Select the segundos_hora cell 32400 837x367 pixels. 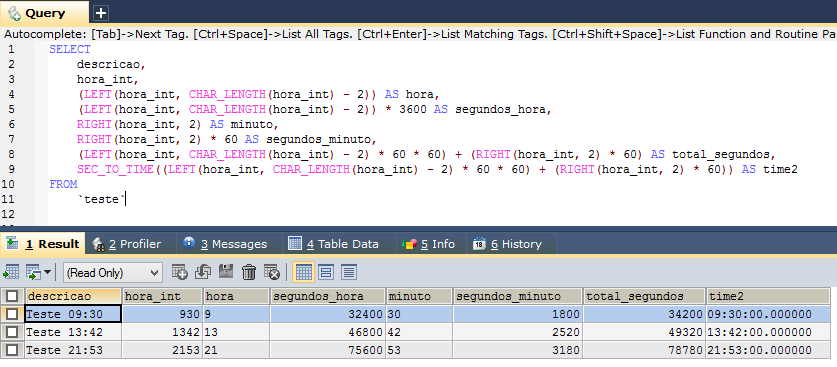328,314
